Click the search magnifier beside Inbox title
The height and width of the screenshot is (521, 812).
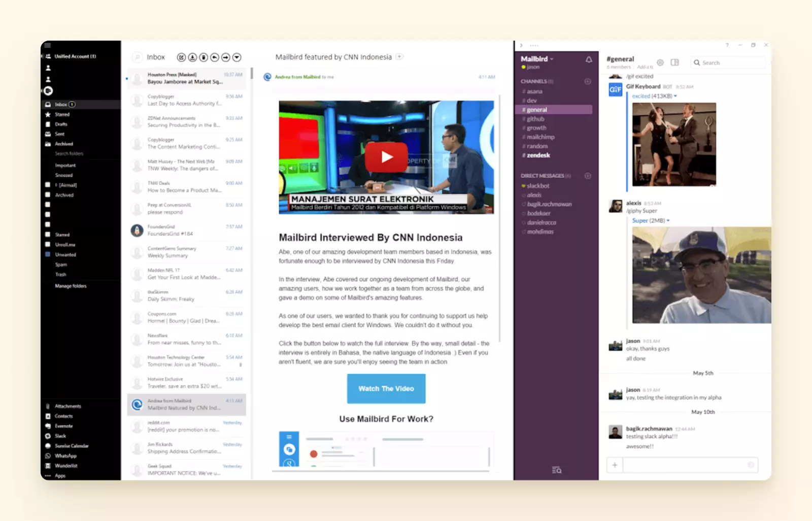[x=137, y=57]
